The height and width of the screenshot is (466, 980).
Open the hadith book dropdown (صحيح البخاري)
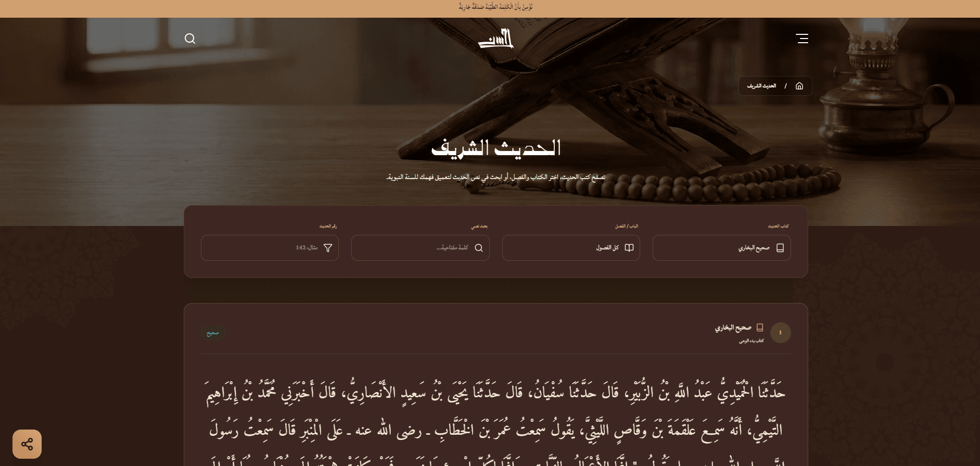(x=721, y=248)
